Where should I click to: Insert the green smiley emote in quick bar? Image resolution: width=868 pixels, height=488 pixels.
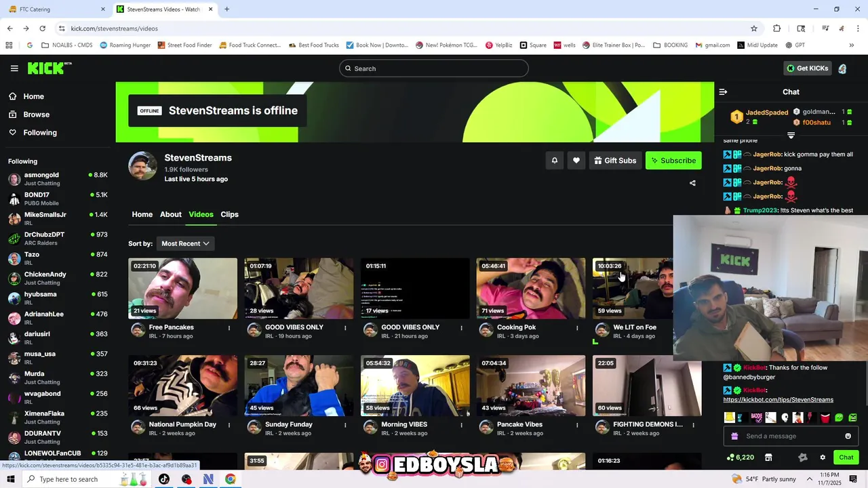(839, 418)
